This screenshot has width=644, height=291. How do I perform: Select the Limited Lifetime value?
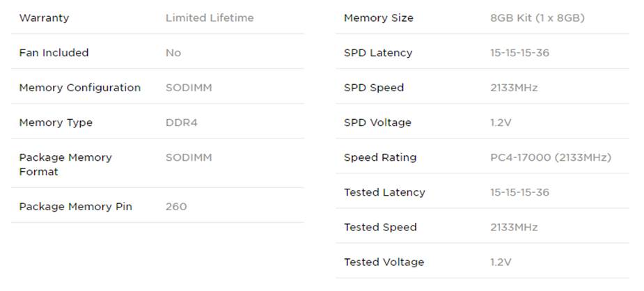coord(210,18)
